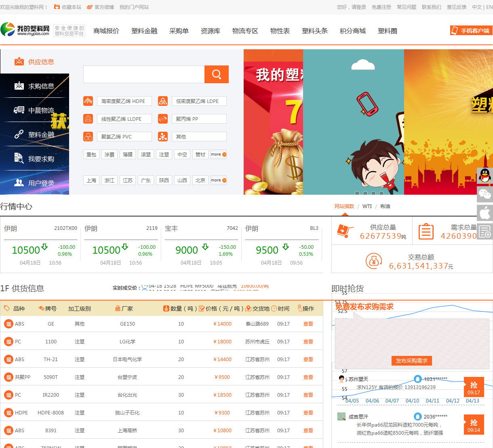Click the 聚丙烯 PP category icon
Screen dimensions: 493x448
point(163,119)
